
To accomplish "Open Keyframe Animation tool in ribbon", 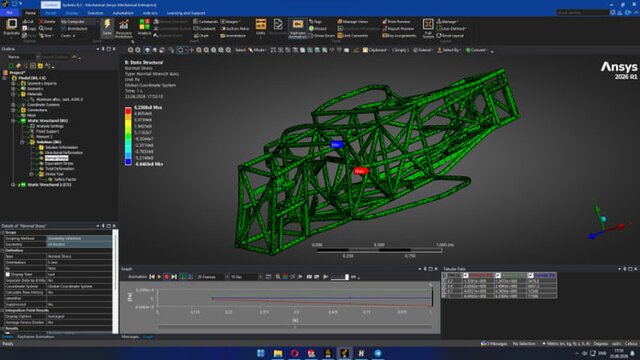I will tap(298, 28).
